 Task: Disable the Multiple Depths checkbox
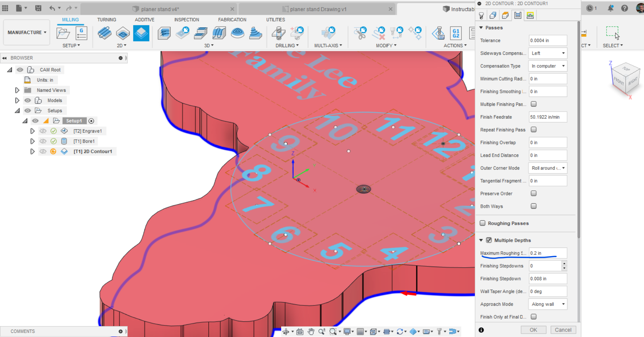point(488,240)
